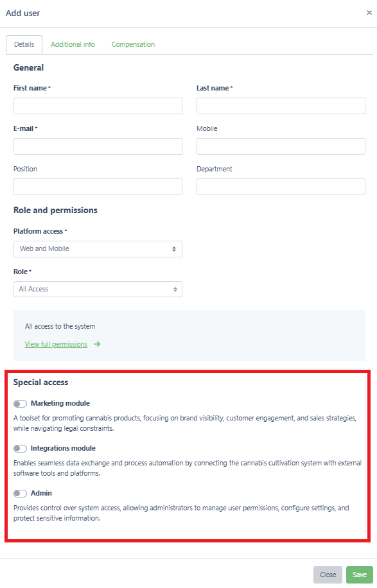Image resolution: width=377 pixels, height=588 pixels.
Task: Select the E-mail input box
Action: point(98,146)
